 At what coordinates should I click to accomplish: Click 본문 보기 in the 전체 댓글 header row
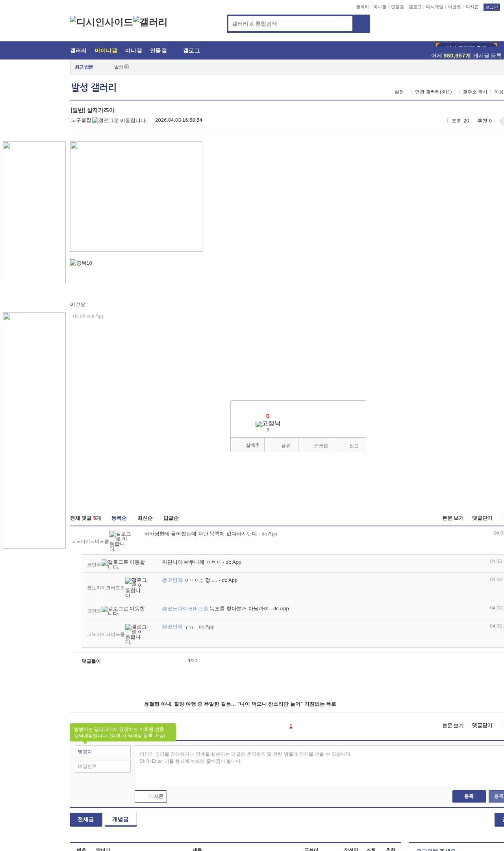click(x=453, y=518)
